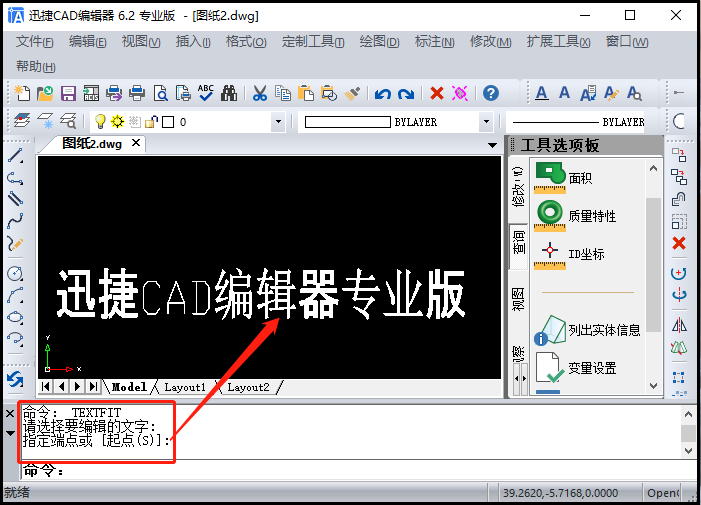
Task: Close the 图纸2.dwg document tab
Action: coord(136,143)
